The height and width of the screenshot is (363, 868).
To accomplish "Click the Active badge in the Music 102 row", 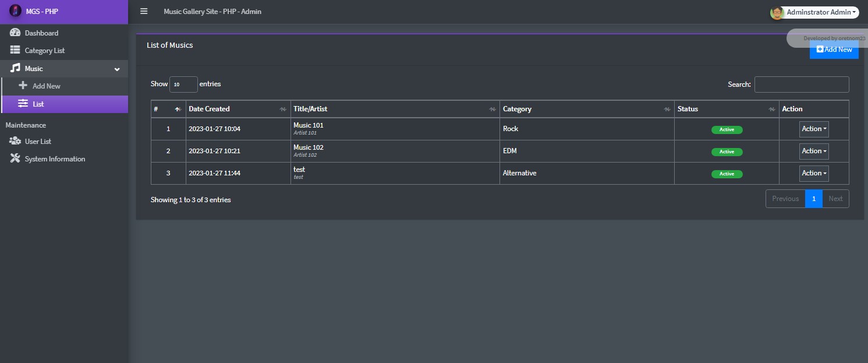I will (727, 151).
